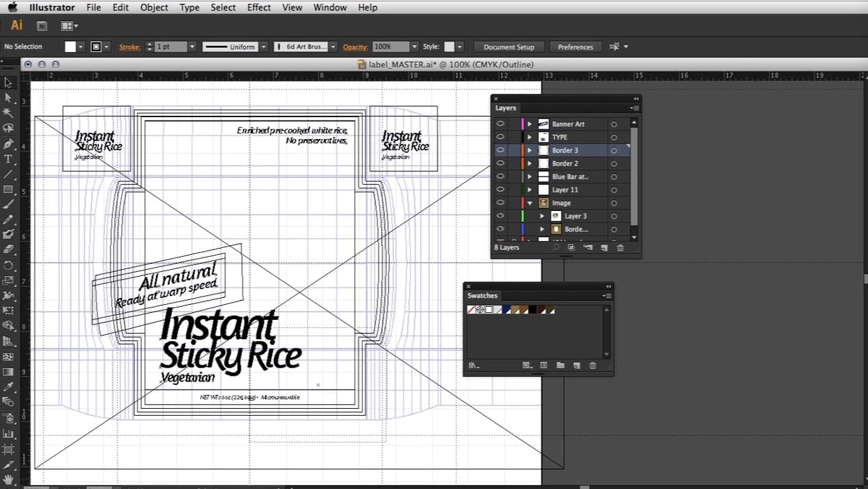Image resolution: width=868 pixels, height=489 pixels.
Task: Hide the Border 2 layer
Action: [501, 164]
